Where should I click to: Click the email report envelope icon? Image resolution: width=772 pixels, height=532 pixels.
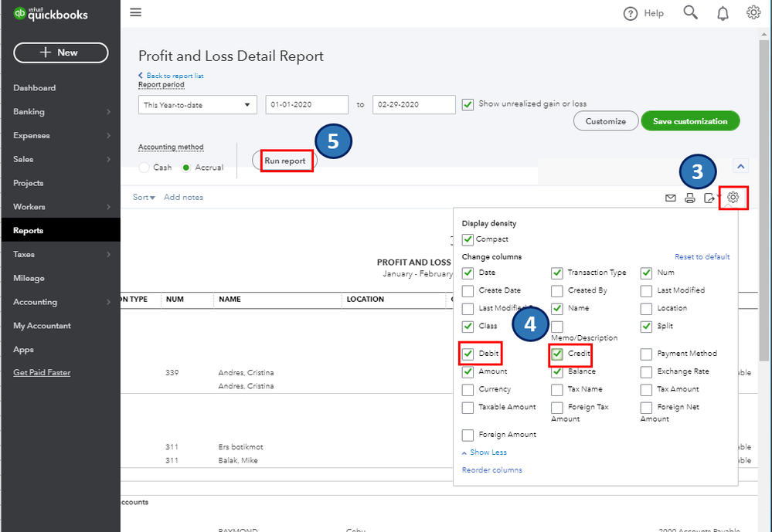tap(670, 198)
